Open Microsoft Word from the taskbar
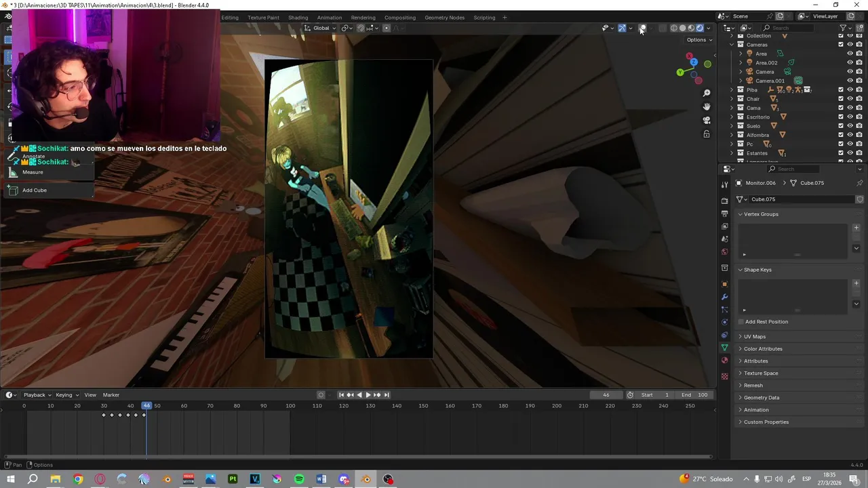Viewport: 868px width, 488px height. [x=321, y=479]
